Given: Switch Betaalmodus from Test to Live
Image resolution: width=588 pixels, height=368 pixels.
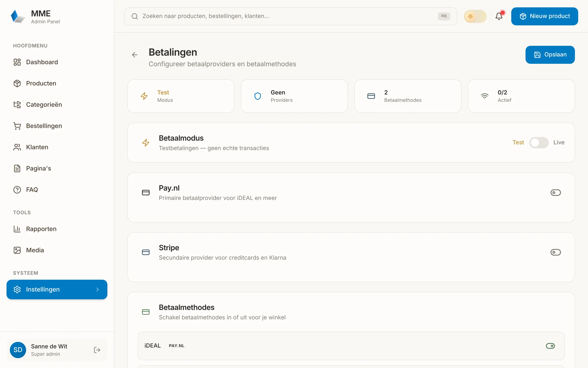Looking at the screenshot, I should coord(539,143).
